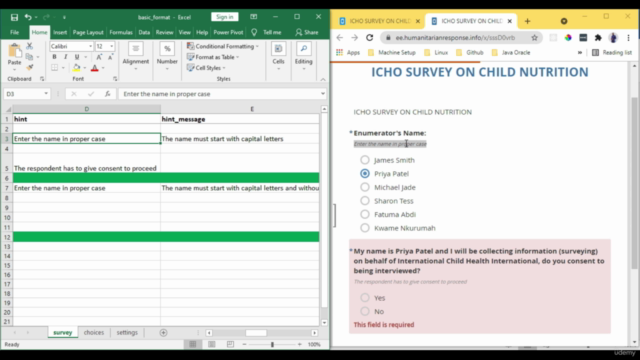Open a new browser tab
The height and width of the screenshot is (360, 640).
527,21
